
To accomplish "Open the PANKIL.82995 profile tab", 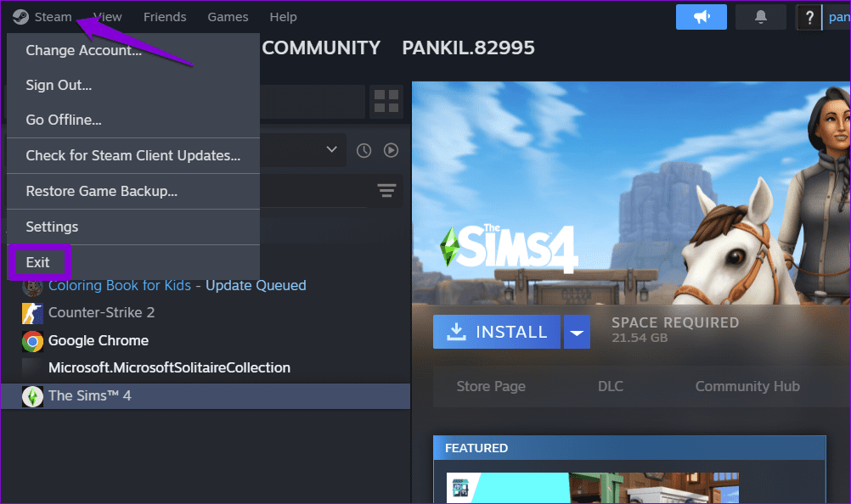I will 468,48.
